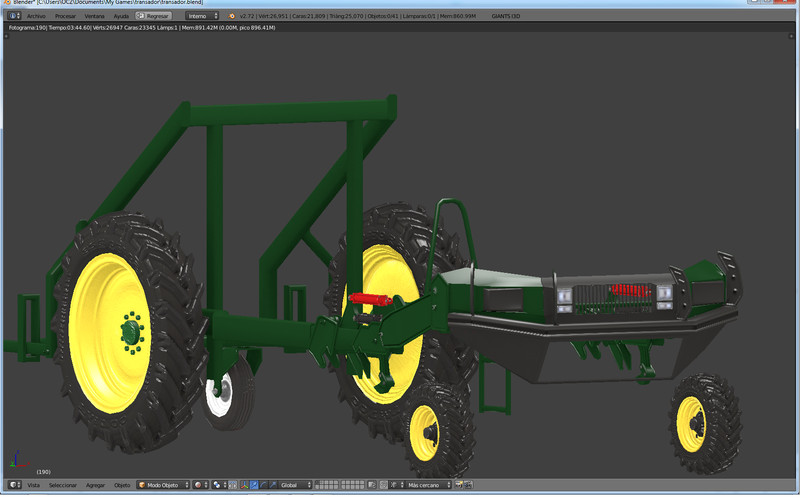Screen dimensions: 800x500
Task: Open the Vista menu in viewport header
Action: click(x=33, y=485)
